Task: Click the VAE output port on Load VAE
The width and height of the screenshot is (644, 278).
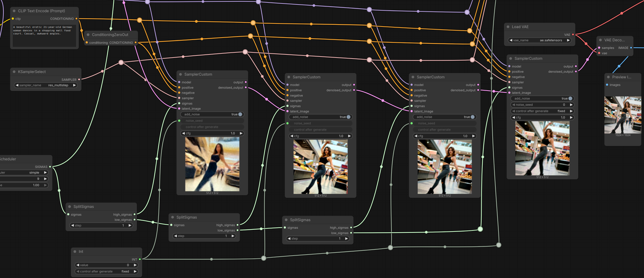Action: 573,34
